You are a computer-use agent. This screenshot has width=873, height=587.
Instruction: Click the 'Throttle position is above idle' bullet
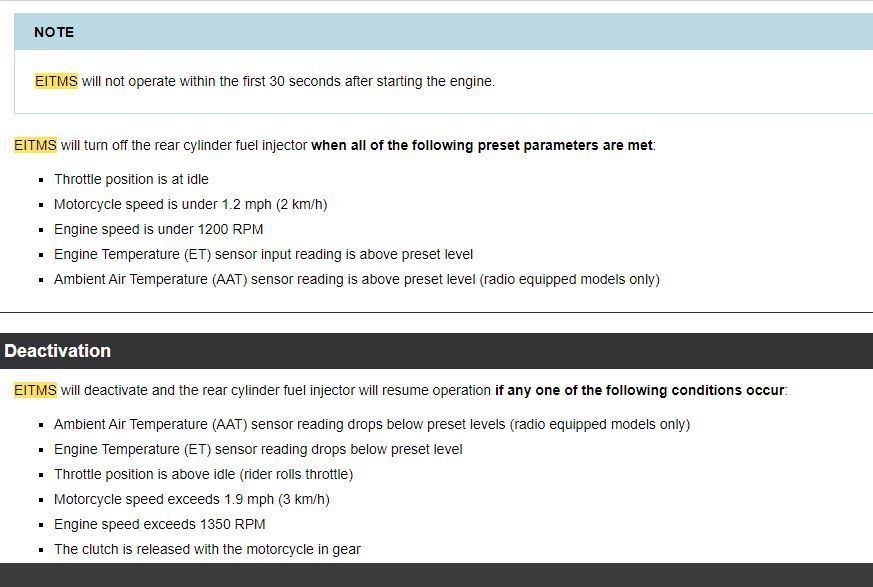203,474
